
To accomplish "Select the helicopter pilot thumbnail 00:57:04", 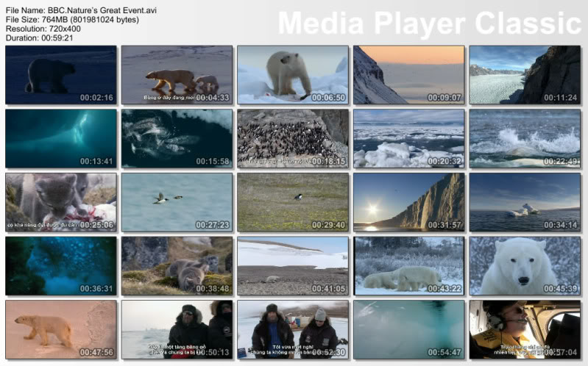I will pyautogui.click(x=525, y=330).
